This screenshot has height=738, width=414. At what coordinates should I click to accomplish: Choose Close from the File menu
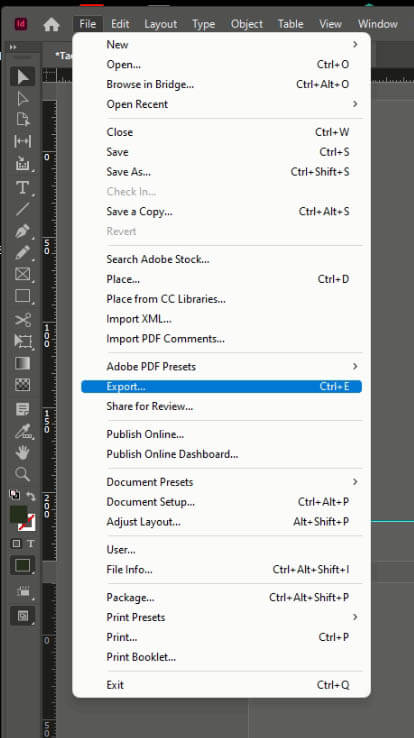tap(222, 132)
